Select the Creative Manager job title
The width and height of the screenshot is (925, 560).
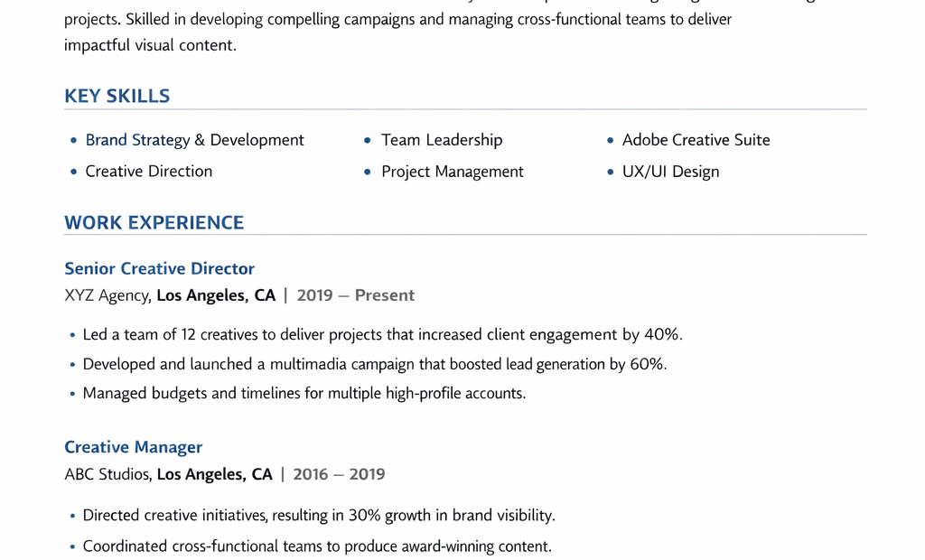(133, 447)
